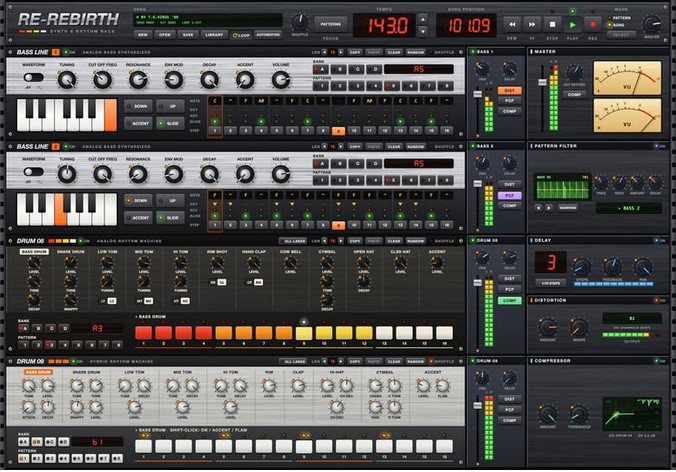The image size is (676, 472).
Task: Click the Cut Off Freq knob on Bass Line 1
Action: coord(103,80)
